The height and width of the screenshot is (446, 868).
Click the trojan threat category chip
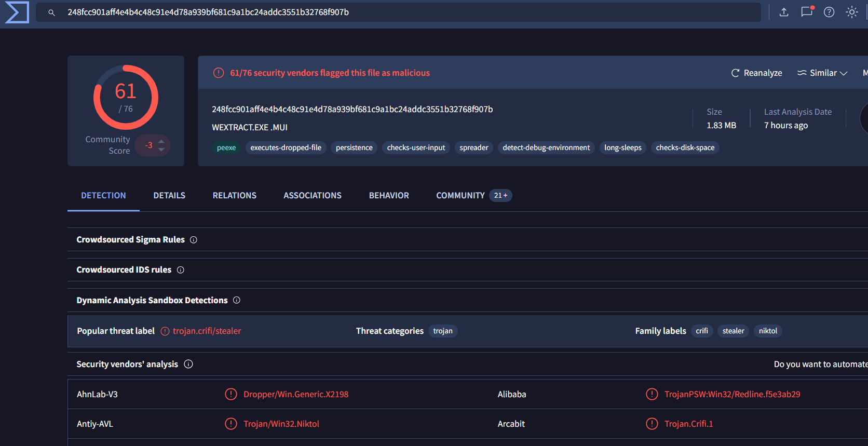pos(443,331)
